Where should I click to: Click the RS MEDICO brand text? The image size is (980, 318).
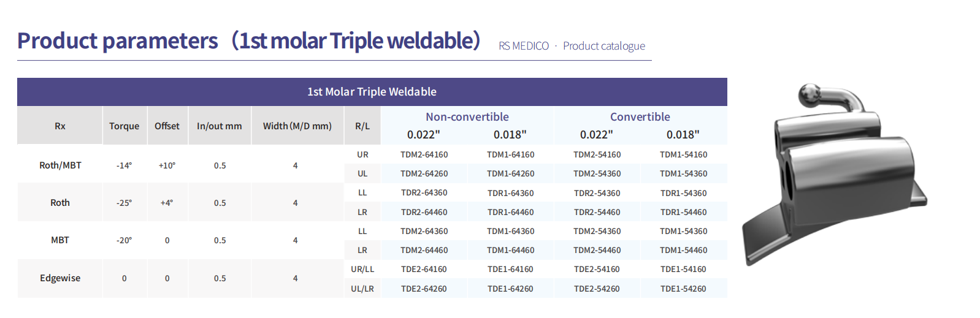coord(524,46)
